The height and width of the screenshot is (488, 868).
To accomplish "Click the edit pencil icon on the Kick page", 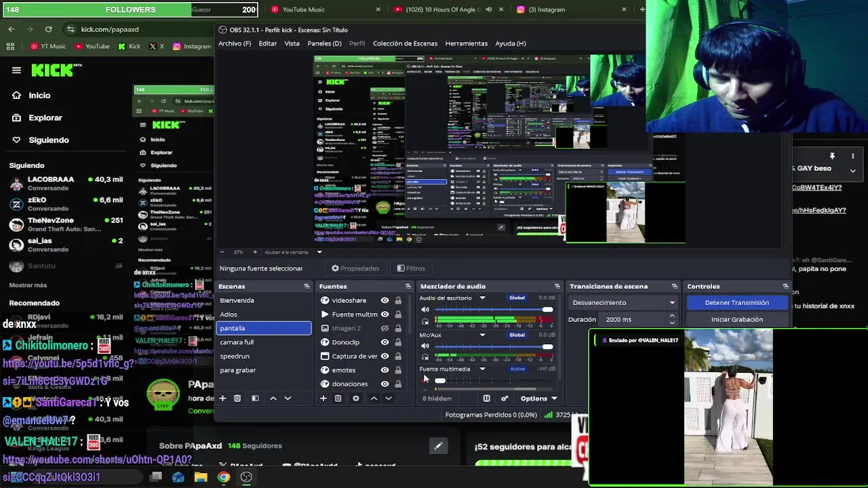I will point(438,446).
